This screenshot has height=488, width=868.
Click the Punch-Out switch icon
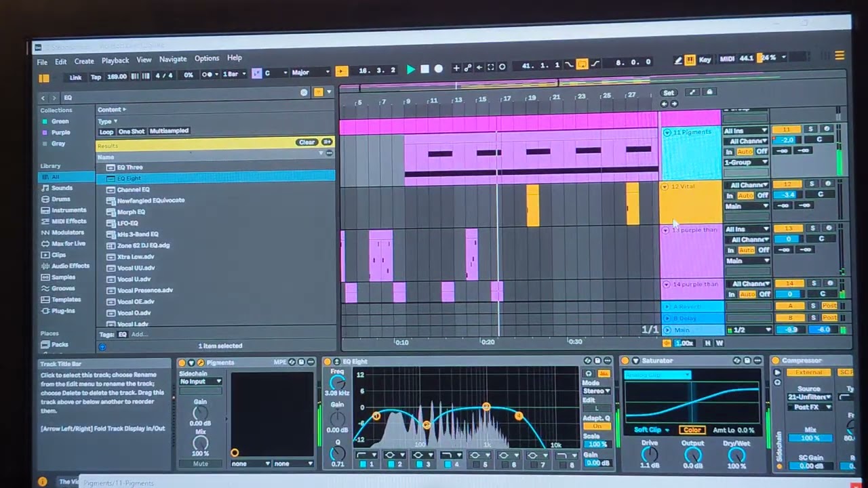(x=595, y=64)
